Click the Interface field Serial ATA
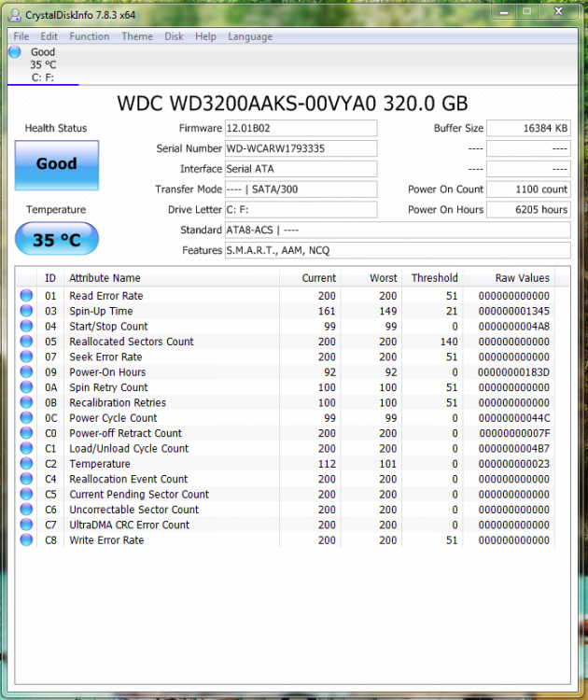Screen dimensions: 588x700 [x=301, y=169]
